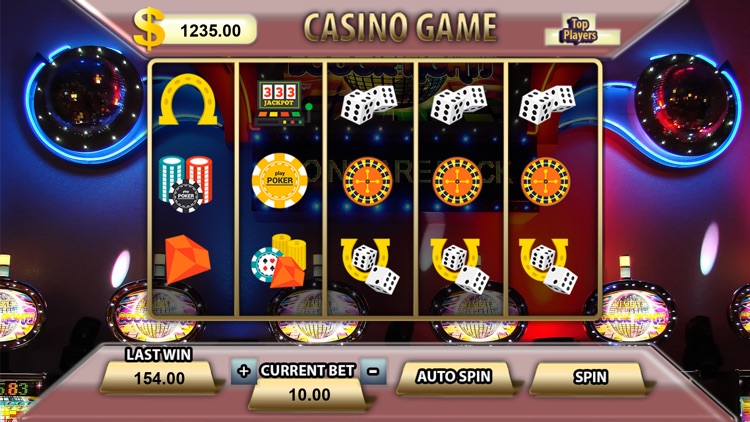750x422 pixels.
Task: Click the gold dollar sign icon
Action: pos(149,29)
